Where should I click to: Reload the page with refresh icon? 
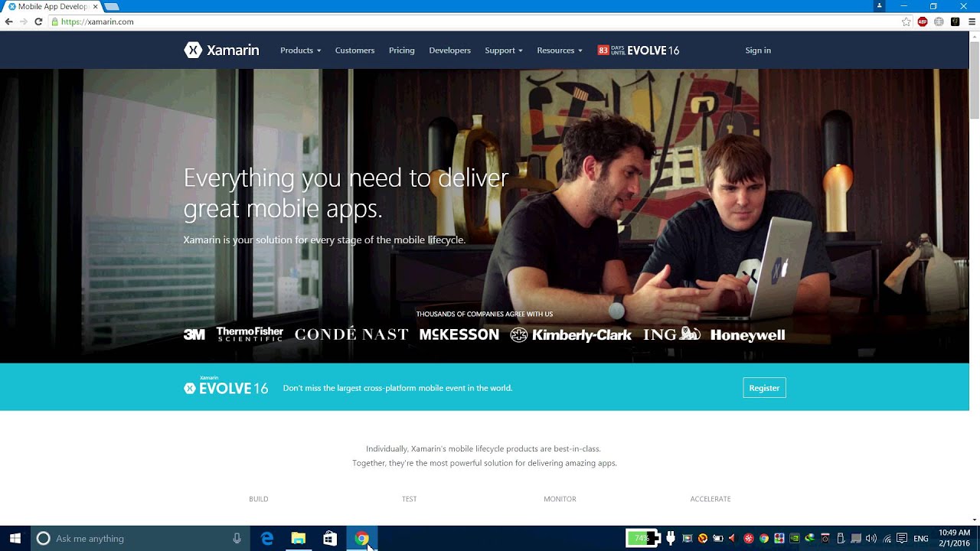(38, 21)
